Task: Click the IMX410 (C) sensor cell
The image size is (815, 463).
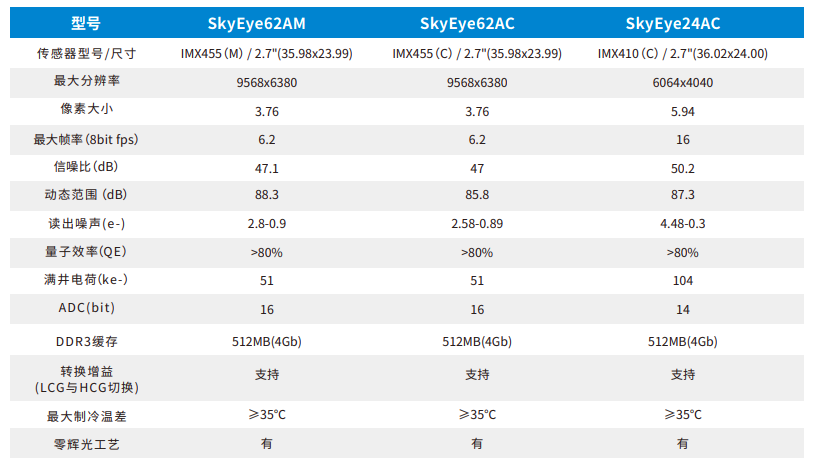Action: tap(683, 53)
